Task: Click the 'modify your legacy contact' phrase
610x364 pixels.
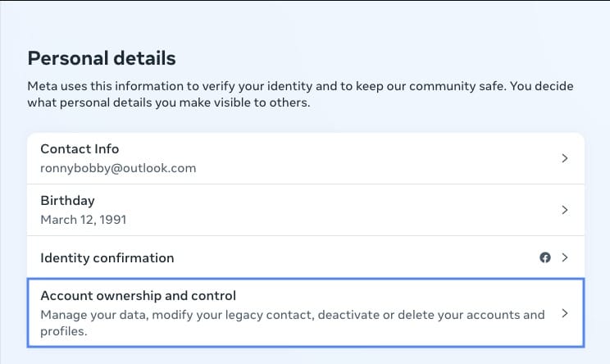Action: (x=233, y=315)
